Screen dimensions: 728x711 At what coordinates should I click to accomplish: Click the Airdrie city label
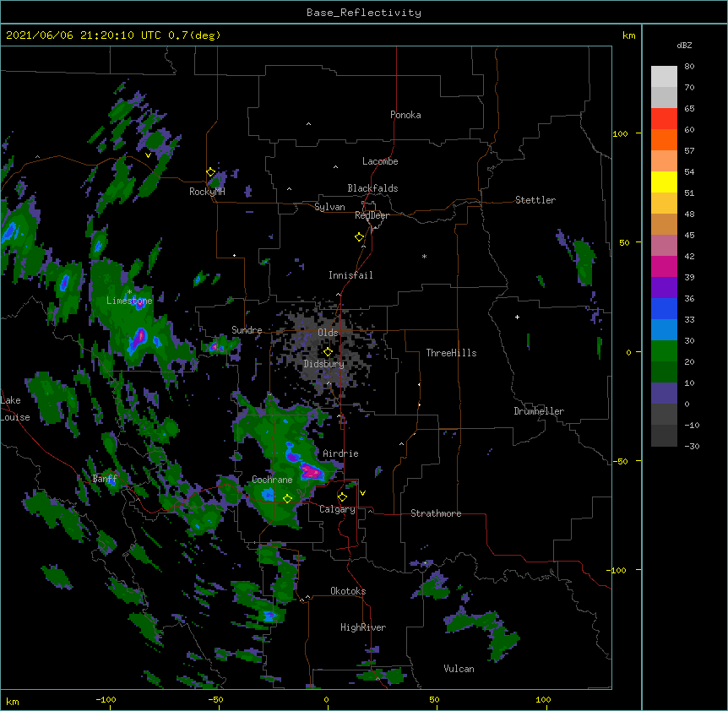click(x=340, y=453)
